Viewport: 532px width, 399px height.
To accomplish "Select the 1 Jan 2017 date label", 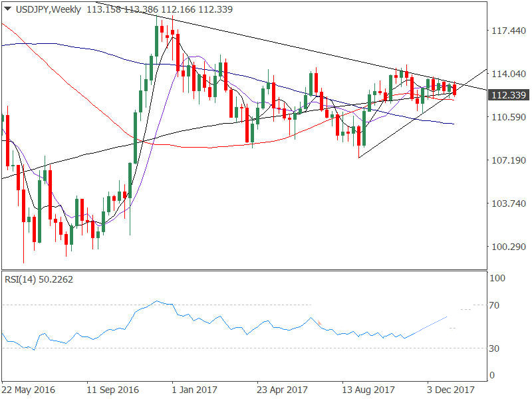I will click(x=194, y=390).
